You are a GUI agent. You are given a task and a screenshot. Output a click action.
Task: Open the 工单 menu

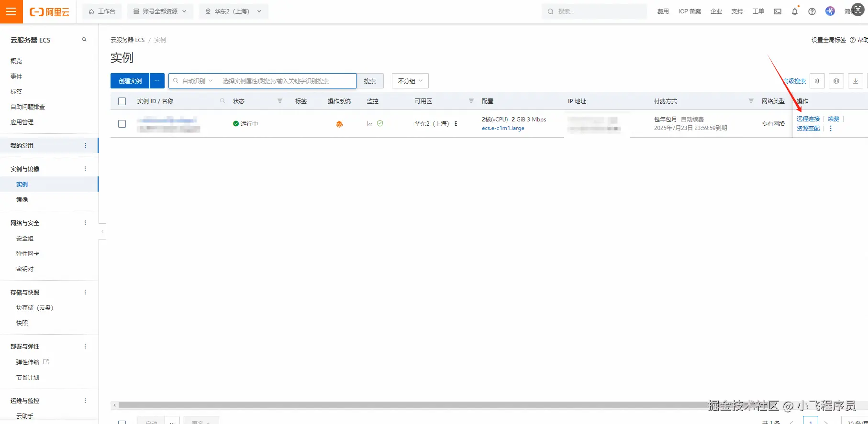click(x=758, y=11)
